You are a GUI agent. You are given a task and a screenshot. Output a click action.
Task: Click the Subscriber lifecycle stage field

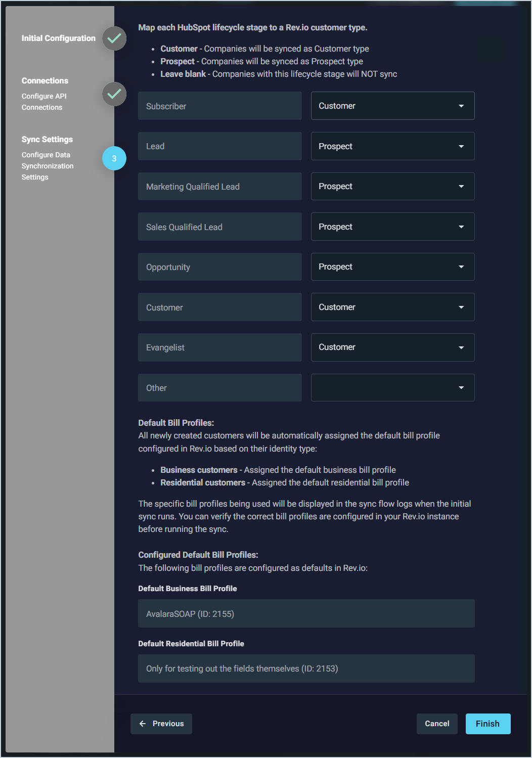tap(219, 106)
